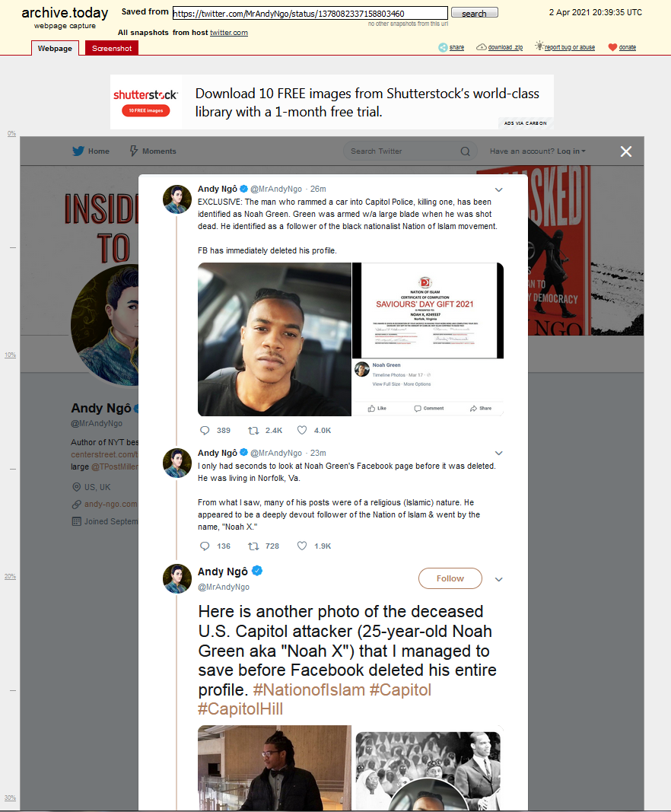Expand the first tweet's options chevron
Image resolution: width=671 pixels, height=812 pixels.
point(499,189)
